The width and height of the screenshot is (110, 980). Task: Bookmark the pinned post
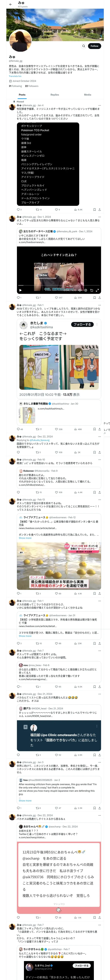point(95,210)
